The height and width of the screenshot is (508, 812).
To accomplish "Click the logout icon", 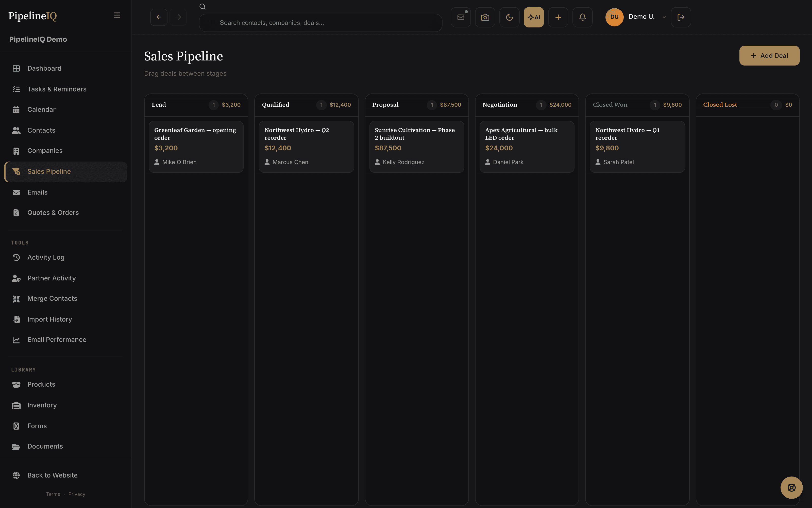I will pyautogui.click(x=681, y=17).
